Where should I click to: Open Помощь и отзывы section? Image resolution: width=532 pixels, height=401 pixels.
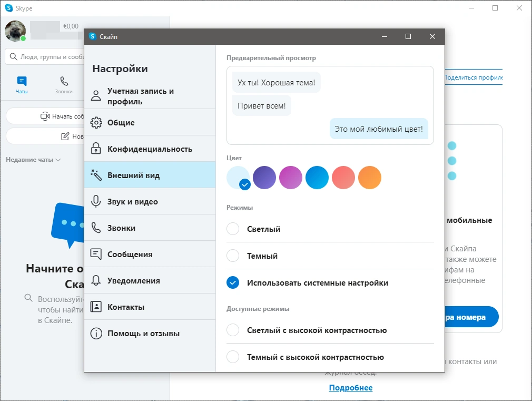point(150,334)
